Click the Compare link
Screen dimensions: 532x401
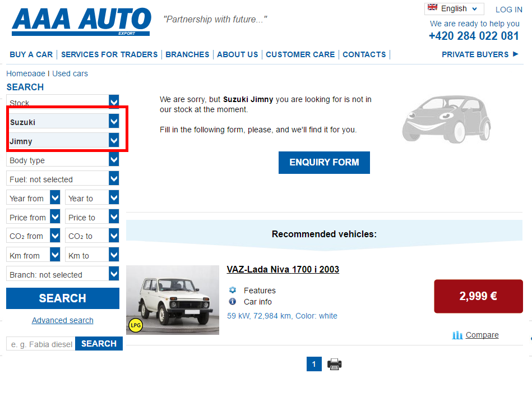482,335
